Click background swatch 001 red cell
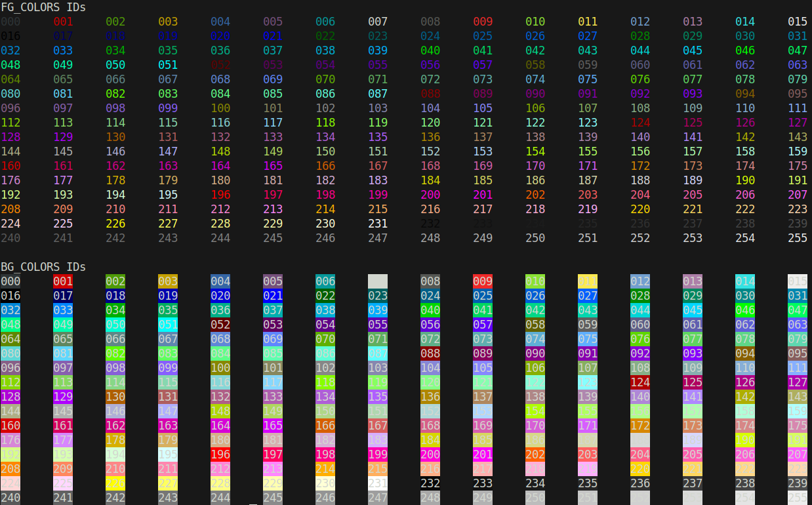The width and height of the screenshot is (812, 505). (63, 281)
